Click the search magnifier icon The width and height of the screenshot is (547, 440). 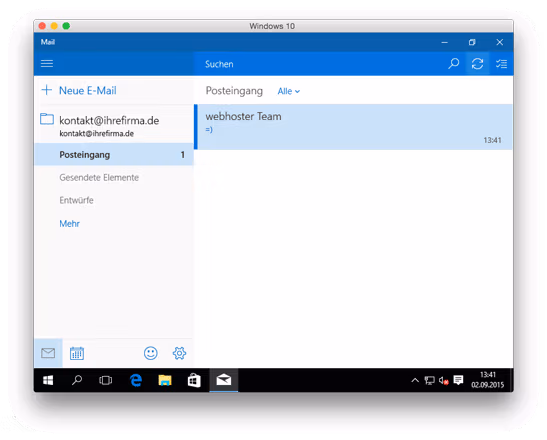point(453,64)
